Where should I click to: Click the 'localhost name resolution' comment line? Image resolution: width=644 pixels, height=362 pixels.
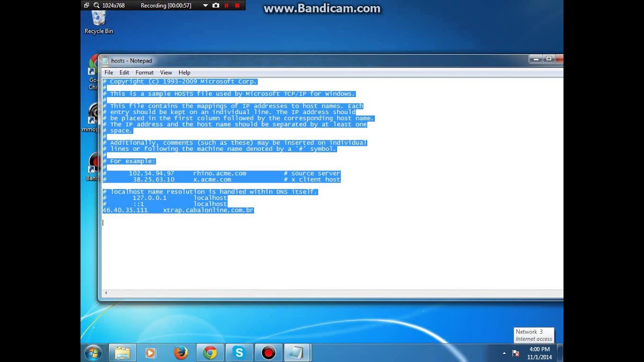tap(210, 192)
